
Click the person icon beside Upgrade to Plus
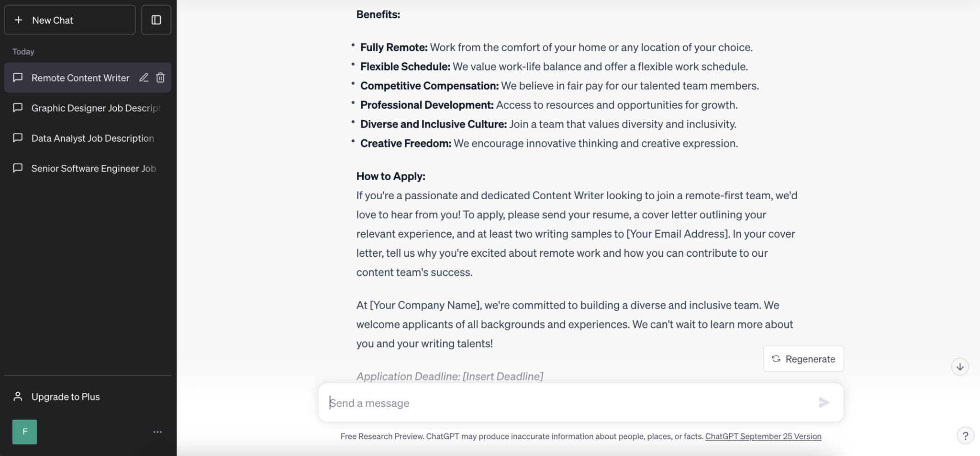click(x=18, y=396)
